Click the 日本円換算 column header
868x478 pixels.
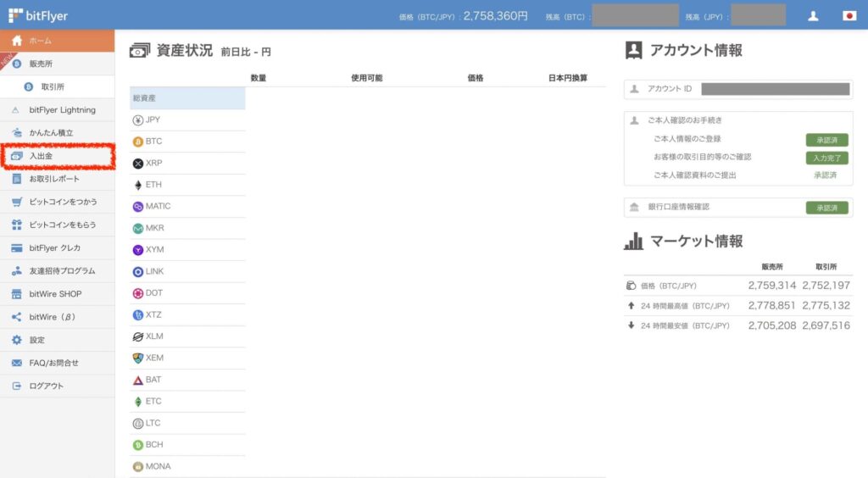(567, 78)
